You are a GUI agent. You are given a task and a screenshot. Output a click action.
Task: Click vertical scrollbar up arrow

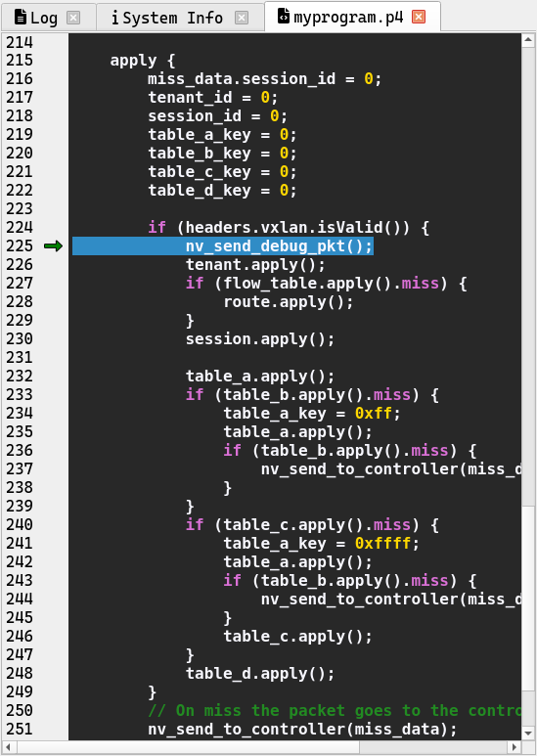point(528,41)
